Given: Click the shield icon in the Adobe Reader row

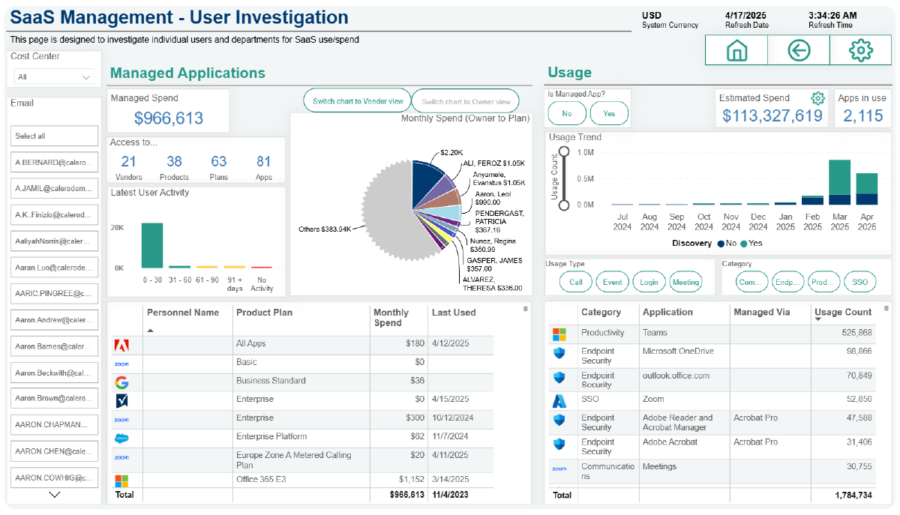Looking at the screenshot, I should point(559,420).
